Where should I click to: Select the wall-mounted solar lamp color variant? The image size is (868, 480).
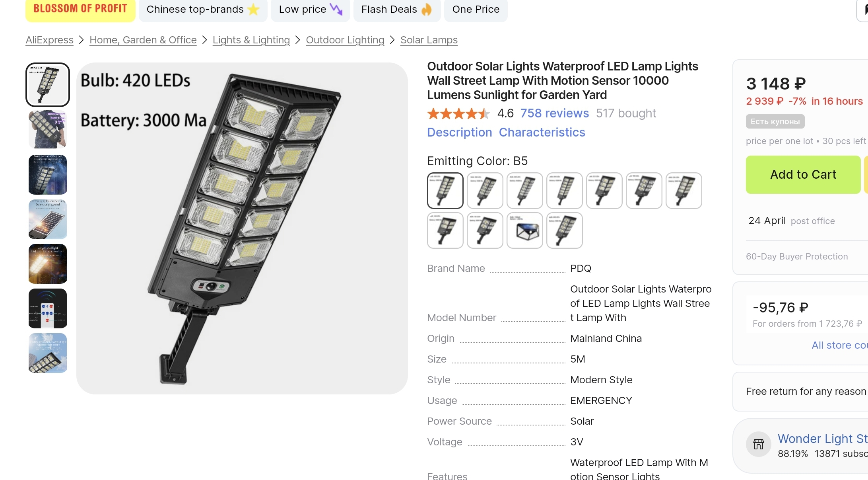524,230
